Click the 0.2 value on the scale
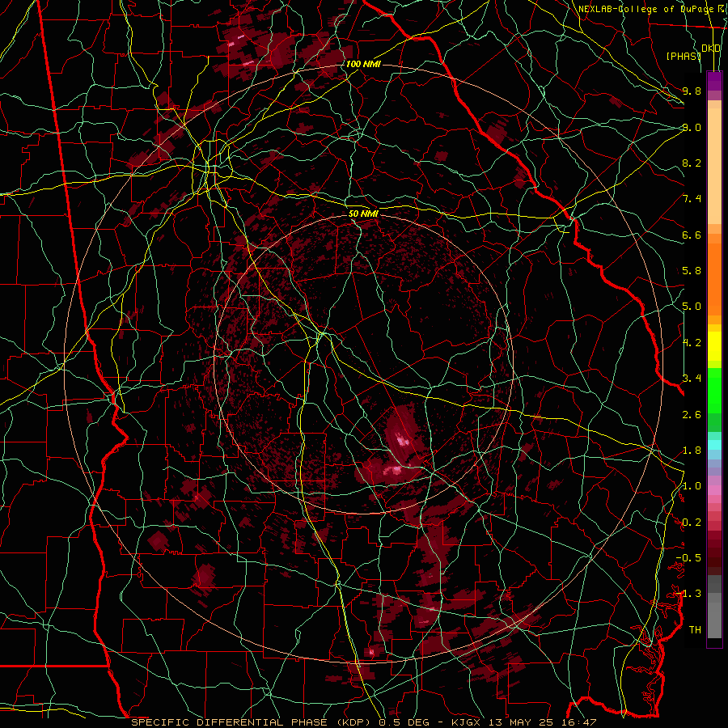 point(692,523)
